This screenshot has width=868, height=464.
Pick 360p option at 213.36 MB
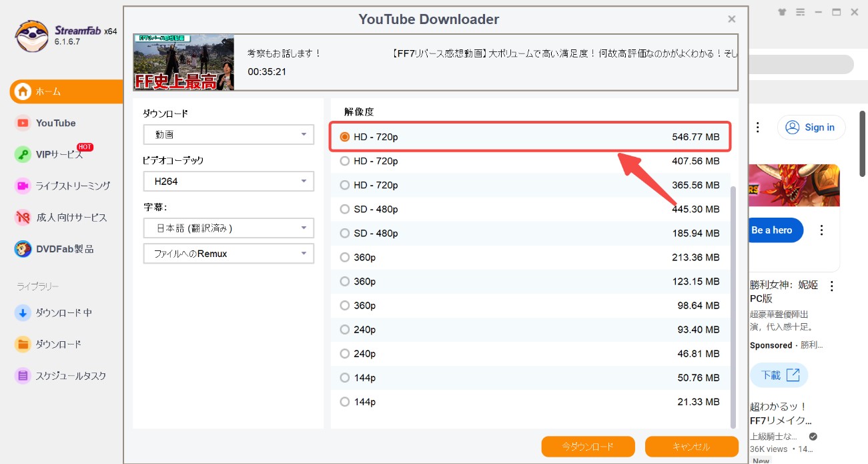click(x=530, y=257)
